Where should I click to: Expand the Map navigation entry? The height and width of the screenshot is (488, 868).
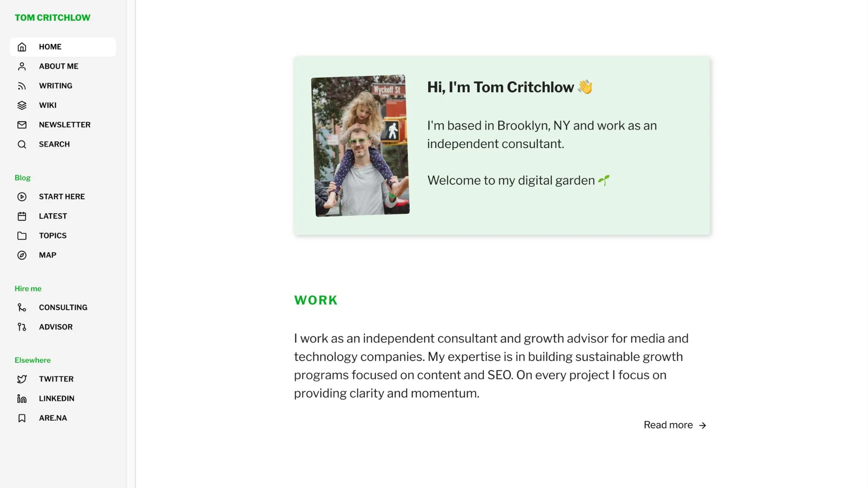pyautogui.click(x=47, y=255)
